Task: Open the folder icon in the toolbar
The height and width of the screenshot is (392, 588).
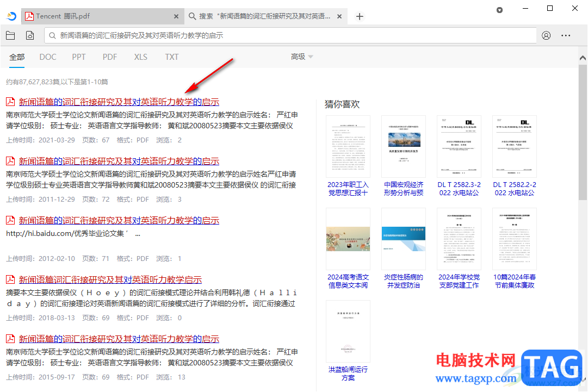Action: click(10, 35)
